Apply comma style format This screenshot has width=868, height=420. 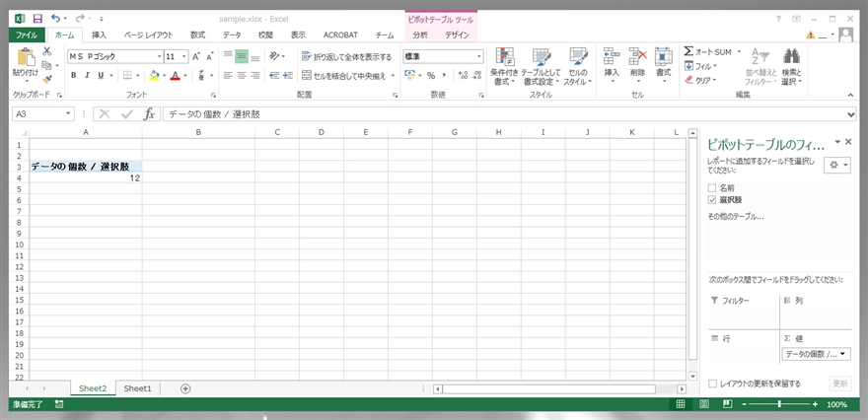pos(444,76)
